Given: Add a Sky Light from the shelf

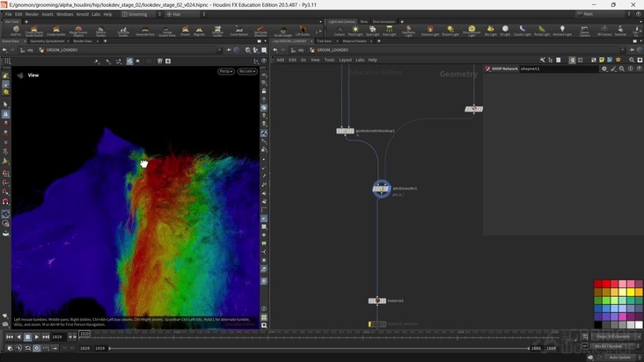Looking at the screenshot, I should coord(490,31).
